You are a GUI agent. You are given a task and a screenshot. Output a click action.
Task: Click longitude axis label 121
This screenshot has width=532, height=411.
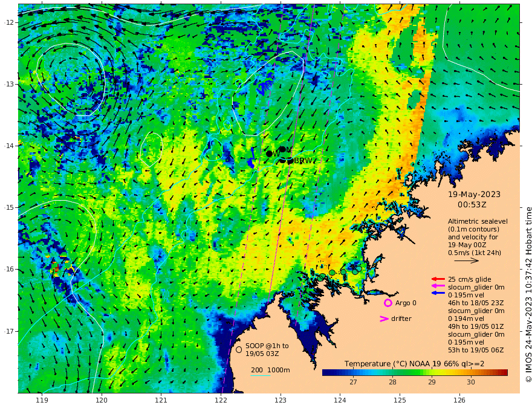tap(161, 400)
